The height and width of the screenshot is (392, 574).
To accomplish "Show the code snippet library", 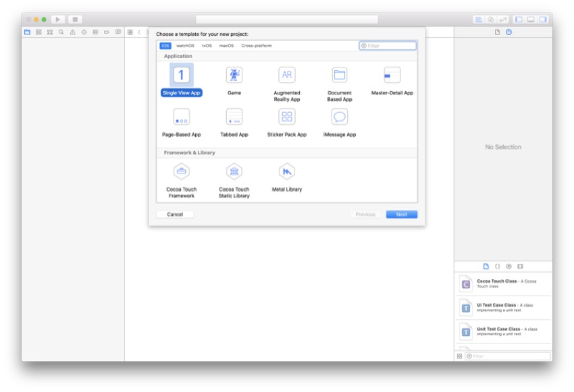I will pos(497,267).
